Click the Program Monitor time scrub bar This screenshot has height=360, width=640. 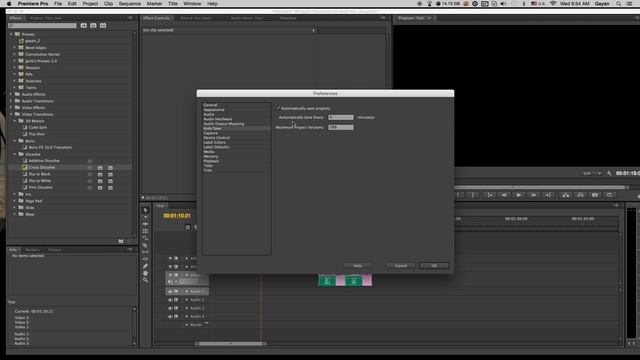pos(542,187)
